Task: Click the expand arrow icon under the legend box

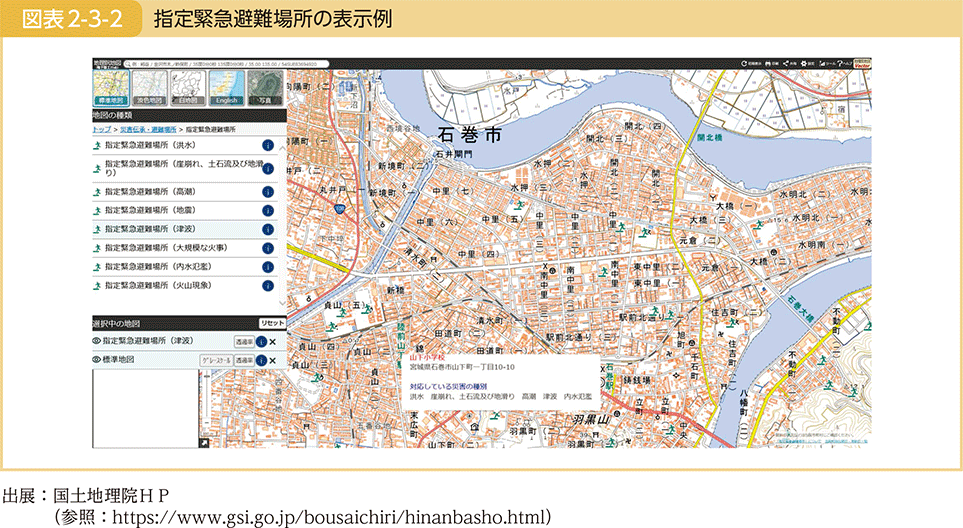Action: 204,443
